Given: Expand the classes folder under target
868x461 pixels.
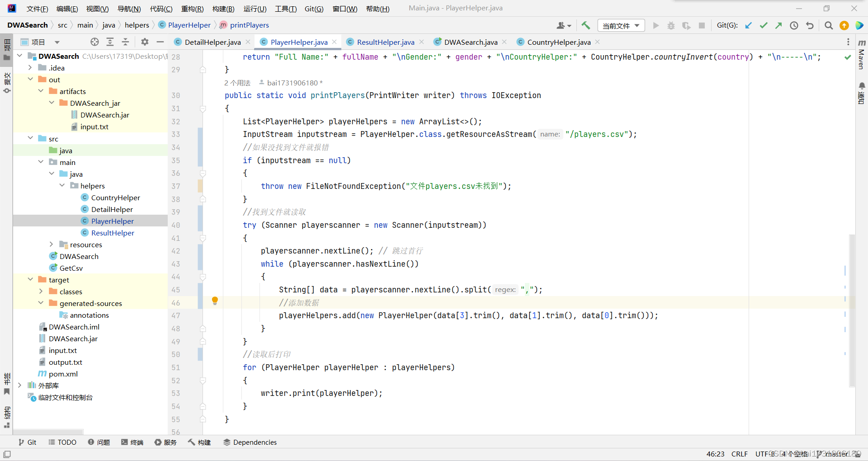Looking at the screenshot, I should coord(41,291).
